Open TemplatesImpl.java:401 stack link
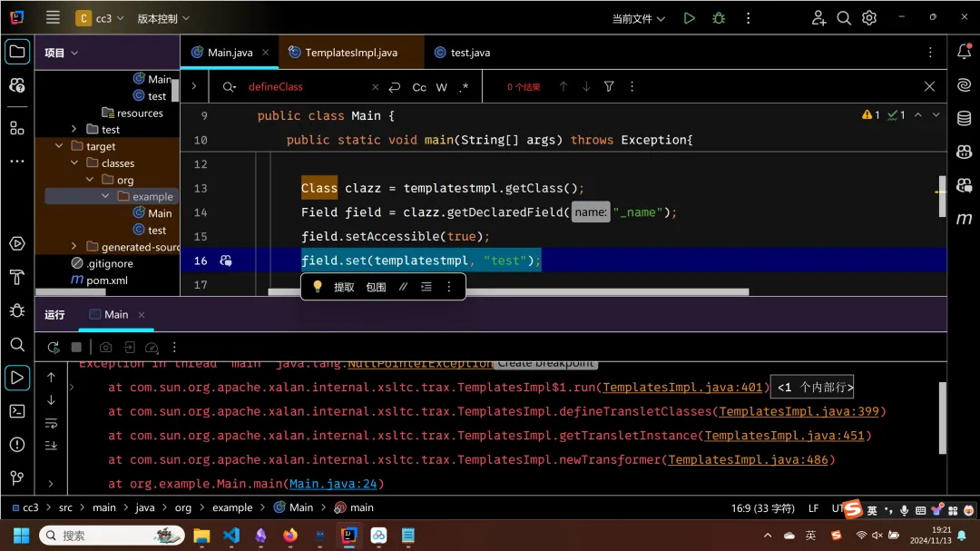This screenshot has height=551, width=980. click(682, 387)
